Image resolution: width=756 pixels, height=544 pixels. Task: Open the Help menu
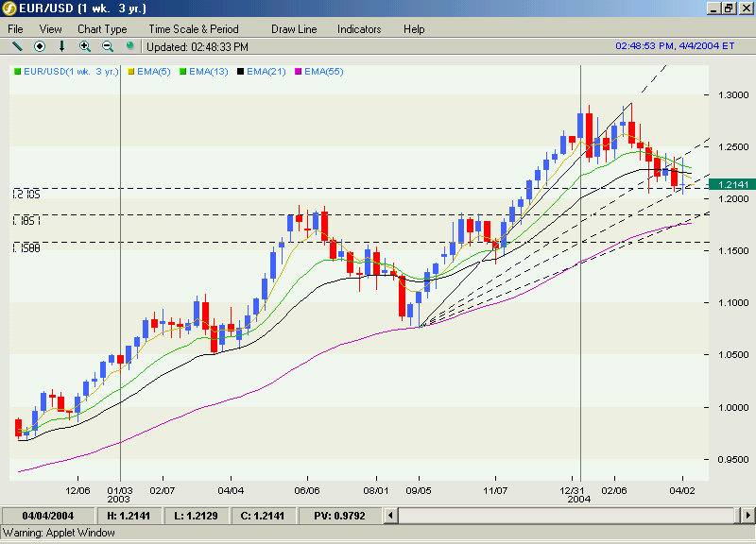(x=414, y=29)
